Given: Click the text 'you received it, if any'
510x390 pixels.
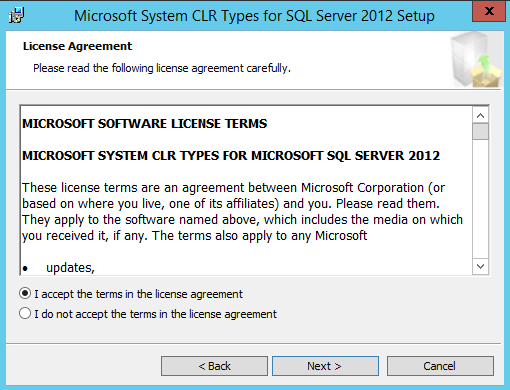Looking at the screenshot, I should pyautogui.click(x=85, y=236).
